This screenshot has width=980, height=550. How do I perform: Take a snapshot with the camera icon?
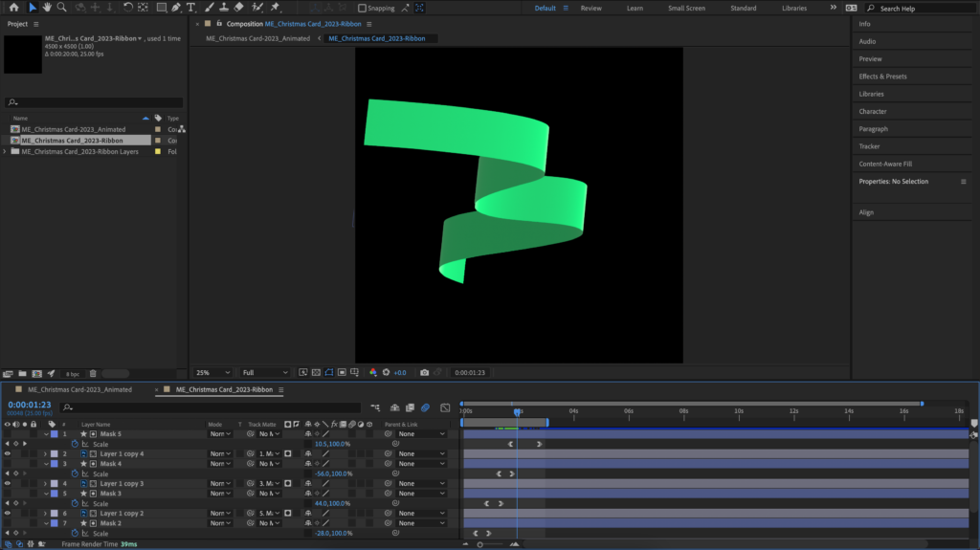(x=424, y=372)
